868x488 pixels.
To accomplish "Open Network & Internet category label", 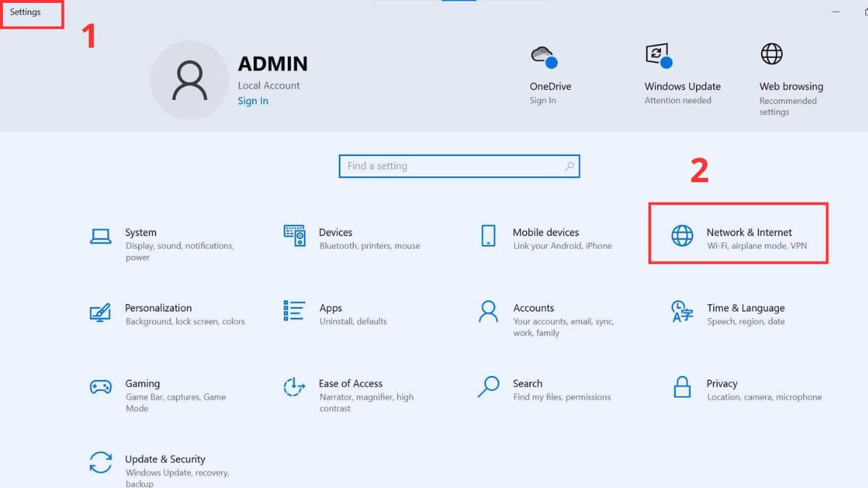I will coord(749,233).
